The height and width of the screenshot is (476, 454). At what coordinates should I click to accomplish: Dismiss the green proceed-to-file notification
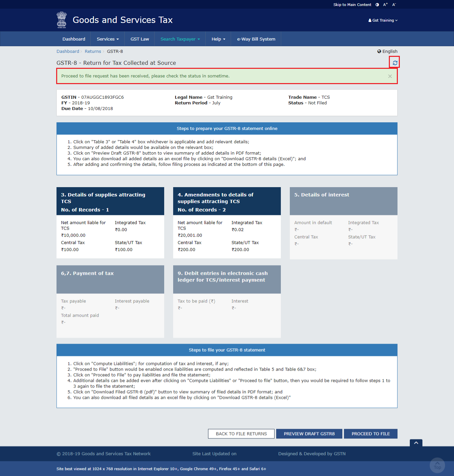pos(390,76)
